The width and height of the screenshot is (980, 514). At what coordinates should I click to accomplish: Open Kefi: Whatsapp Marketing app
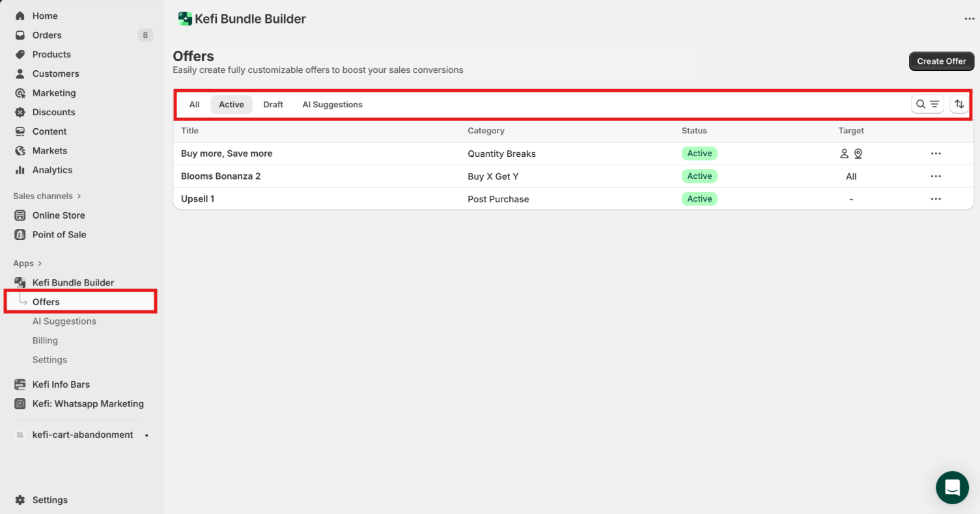pyautogui.click(x=87, y=404)
